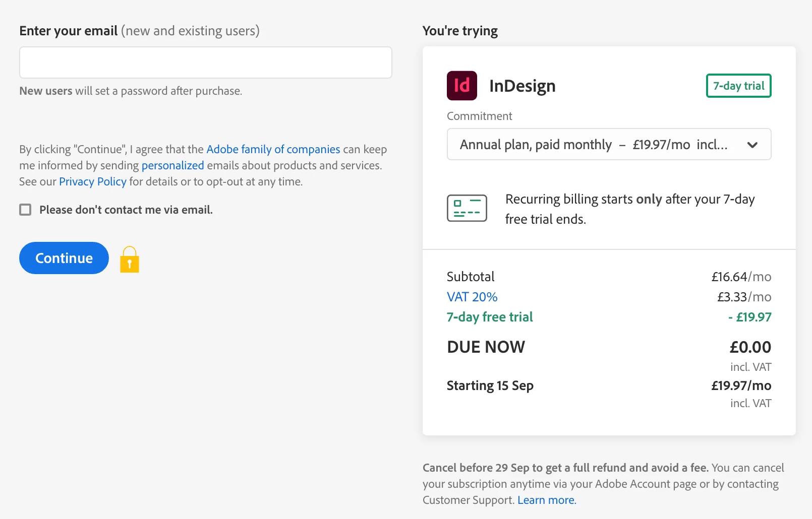Click the green 7-day trial badge
This screenshot has height=519, width=812.
[738, 86]
